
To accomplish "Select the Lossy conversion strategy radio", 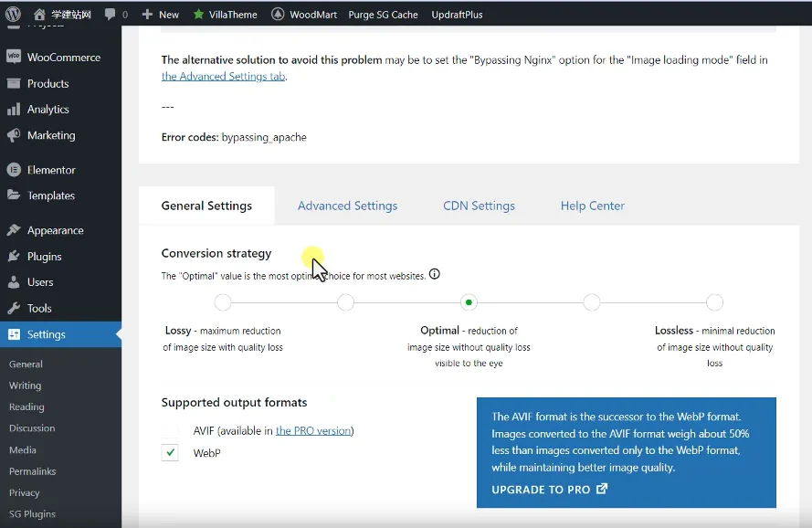I will click(x=223, y=302).
